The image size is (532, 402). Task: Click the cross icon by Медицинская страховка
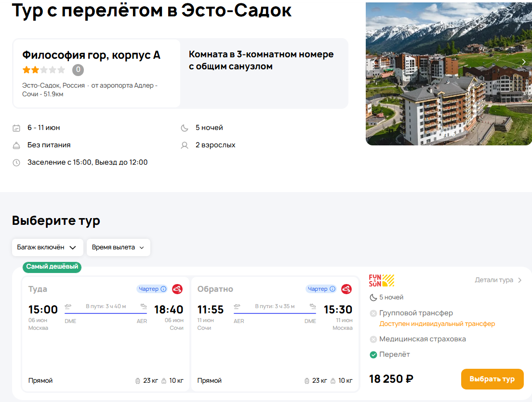[x=373, y=339]
